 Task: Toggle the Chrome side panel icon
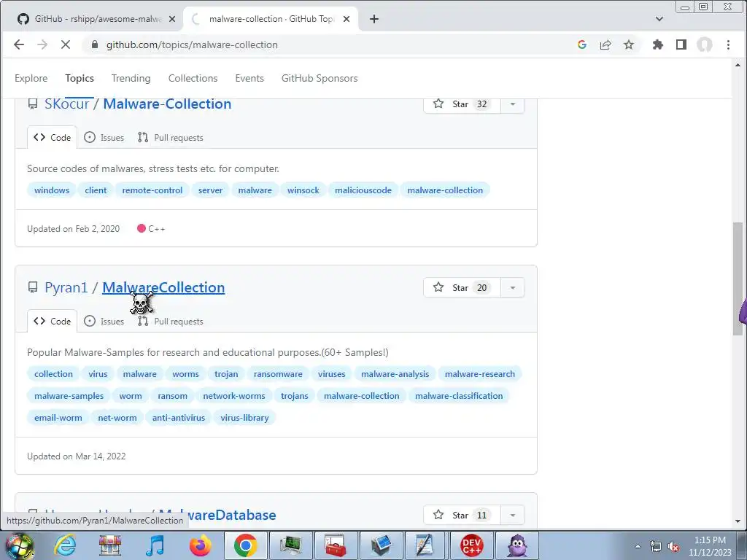click(681, 44)
